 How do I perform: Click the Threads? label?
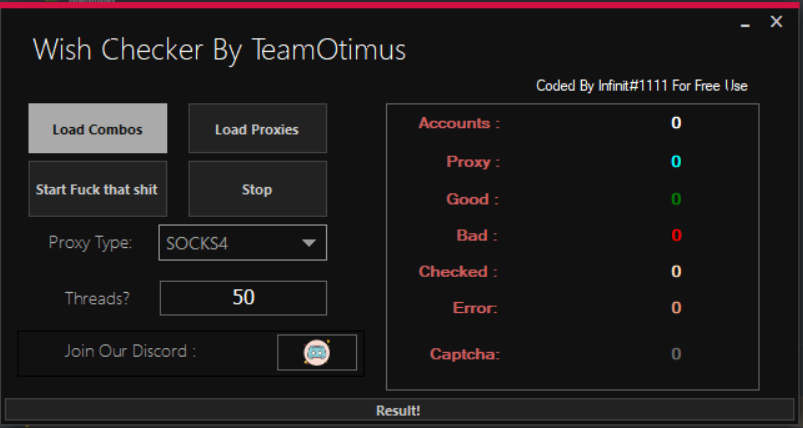coord(97,298)
